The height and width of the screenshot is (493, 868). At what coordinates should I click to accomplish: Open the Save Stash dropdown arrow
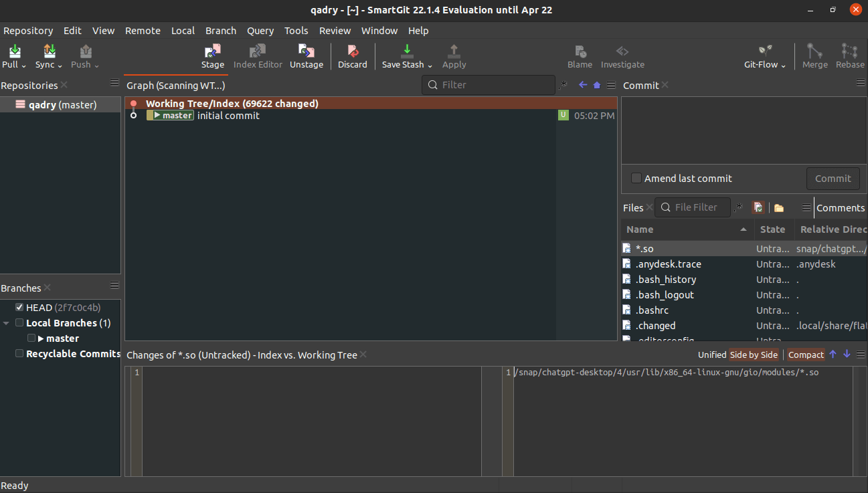(430, 66)
